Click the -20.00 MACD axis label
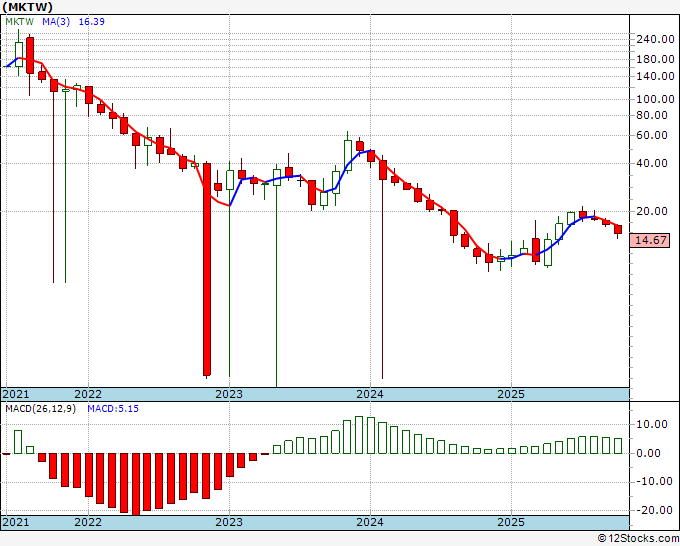680x546 pixels. coord(652,510)
